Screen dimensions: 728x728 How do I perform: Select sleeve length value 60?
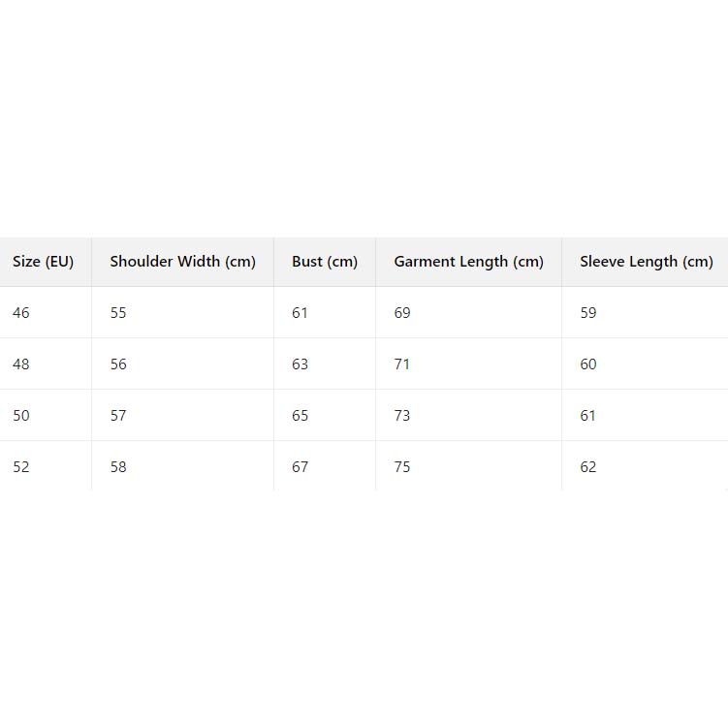point(588,364)
